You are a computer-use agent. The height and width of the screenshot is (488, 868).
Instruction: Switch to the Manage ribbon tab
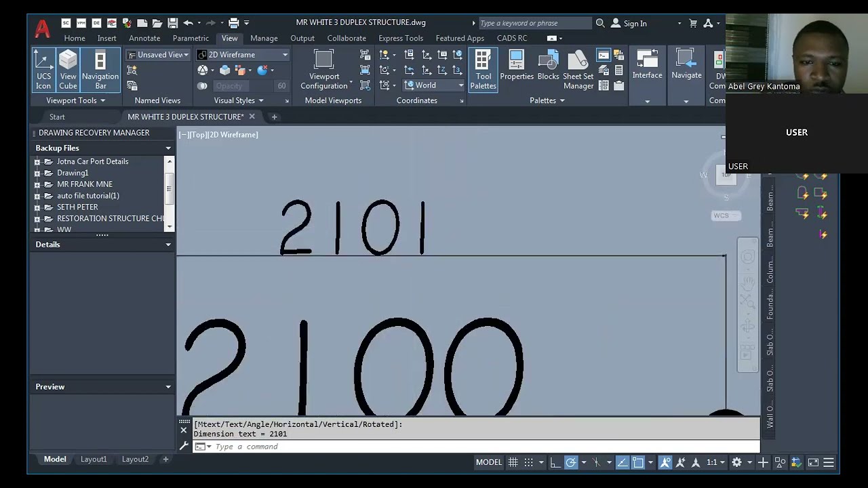tap(264, 39)
